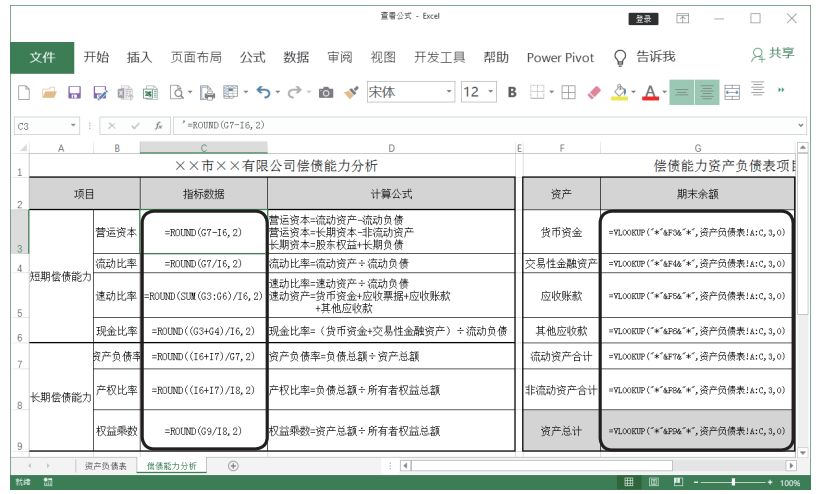Click the Select All corner button
The height and width of the screenshot is (494, 824).
click(21, 148)
